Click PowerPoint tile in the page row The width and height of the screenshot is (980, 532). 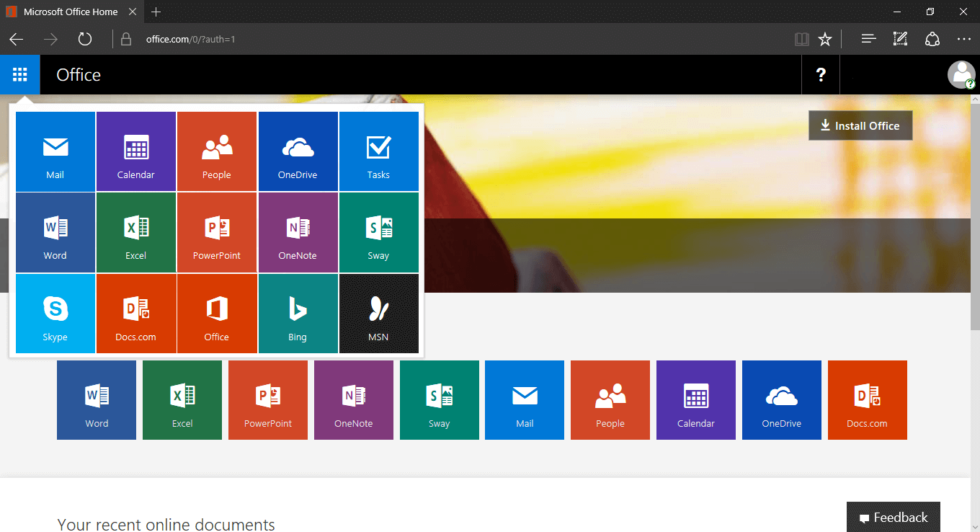pos(268,400)
